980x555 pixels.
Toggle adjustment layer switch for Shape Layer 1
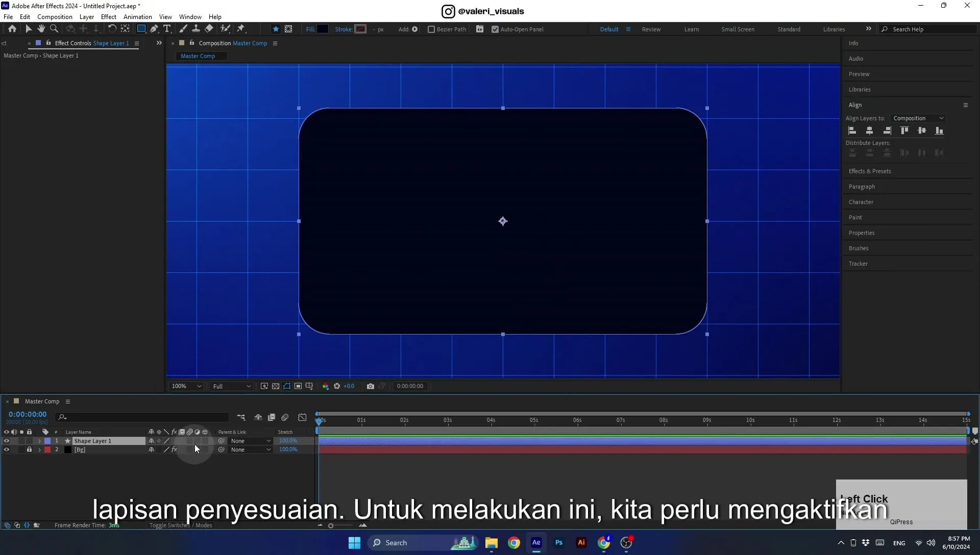click(x=197, y=441)
